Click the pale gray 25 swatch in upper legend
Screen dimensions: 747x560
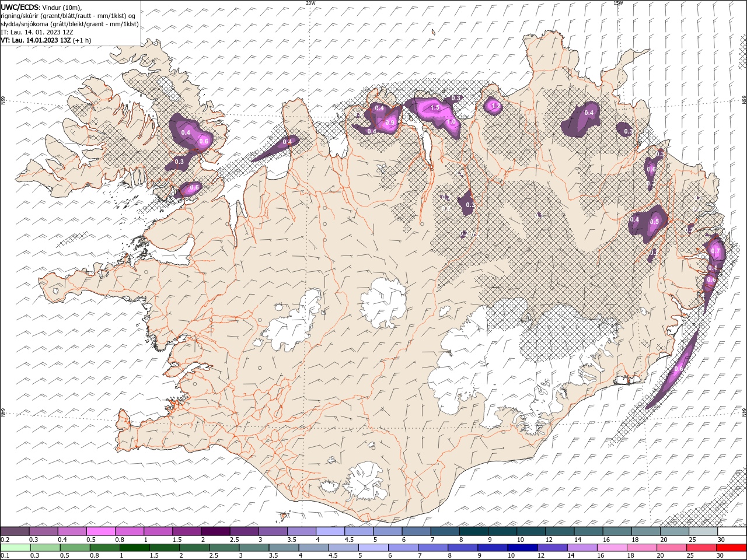pyautogui.click(x=703, y=531)
